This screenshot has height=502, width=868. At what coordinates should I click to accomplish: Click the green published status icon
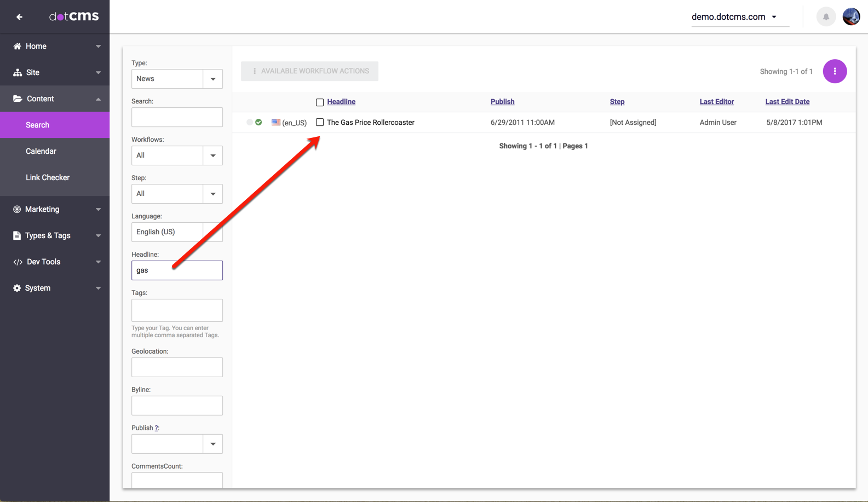[258, 123]
